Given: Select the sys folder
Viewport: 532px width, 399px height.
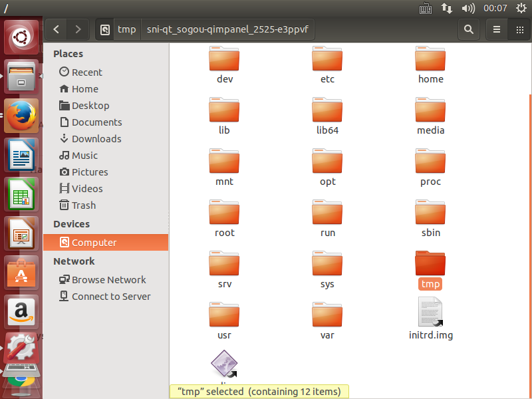Looking at the screenshot, I should pyautogui.click(x=327, y=270).
